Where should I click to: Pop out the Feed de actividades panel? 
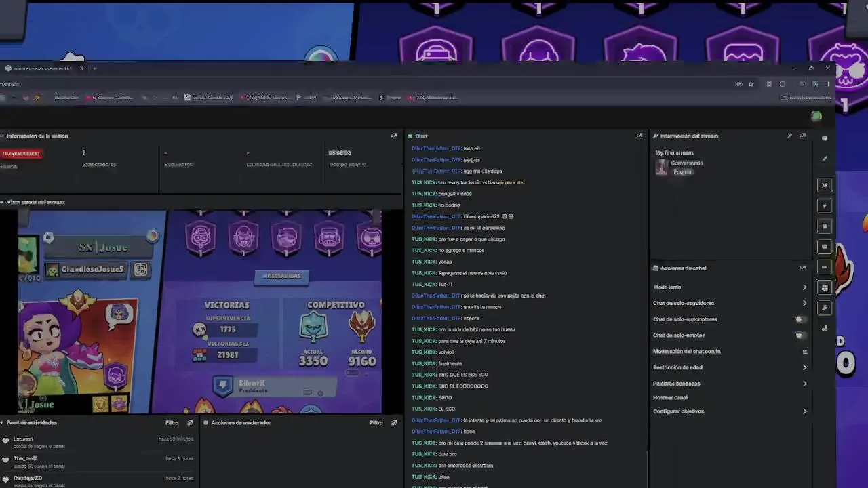click(x=190, y=422)
